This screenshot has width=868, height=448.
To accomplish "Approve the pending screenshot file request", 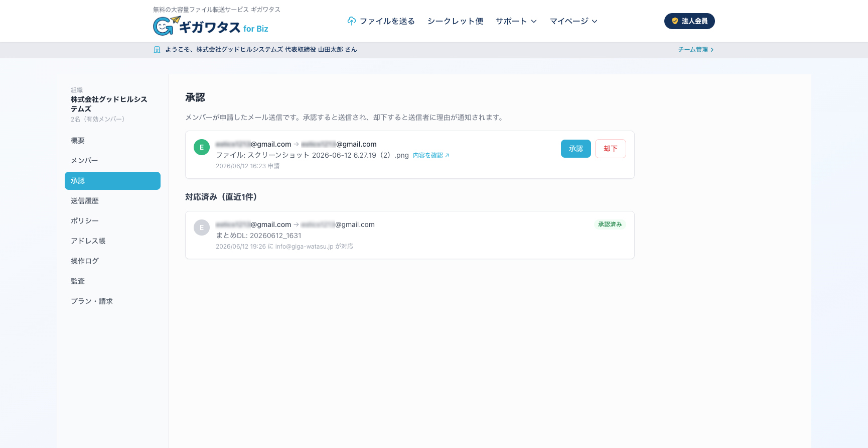I will tap(575, 149).
